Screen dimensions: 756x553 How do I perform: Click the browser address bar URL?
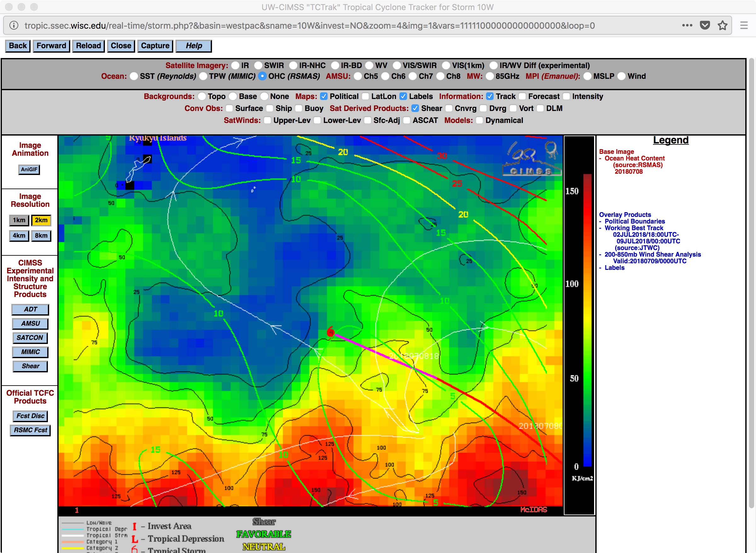309,26
